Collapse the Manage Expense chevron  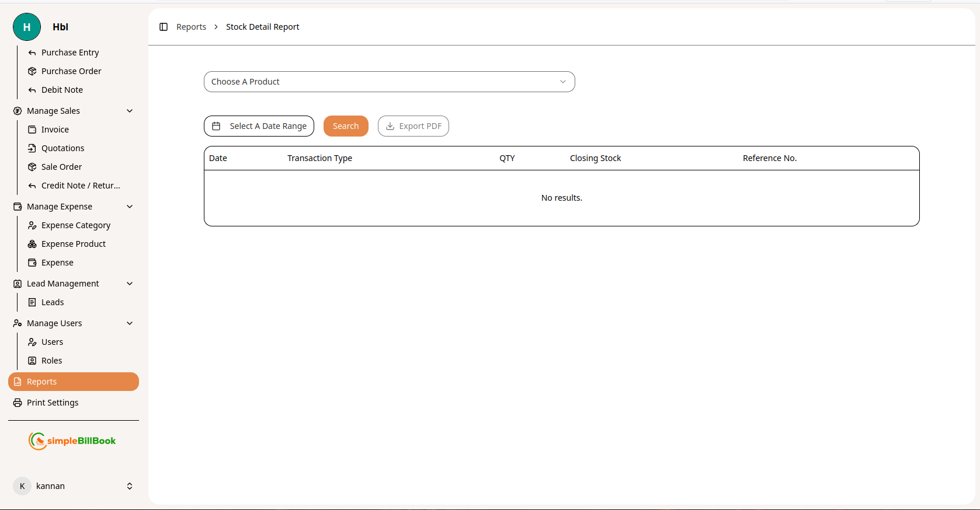(130, 207)
